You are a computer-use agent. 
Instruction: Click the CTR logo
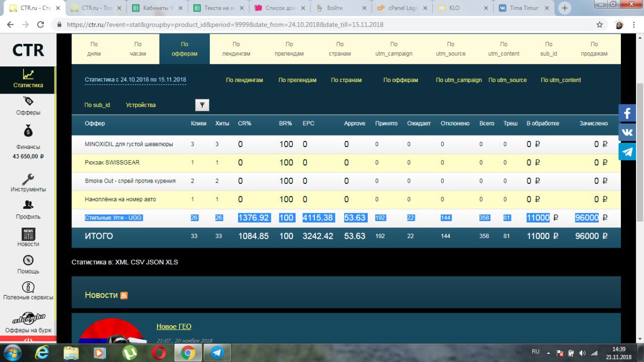coord(28,50)
